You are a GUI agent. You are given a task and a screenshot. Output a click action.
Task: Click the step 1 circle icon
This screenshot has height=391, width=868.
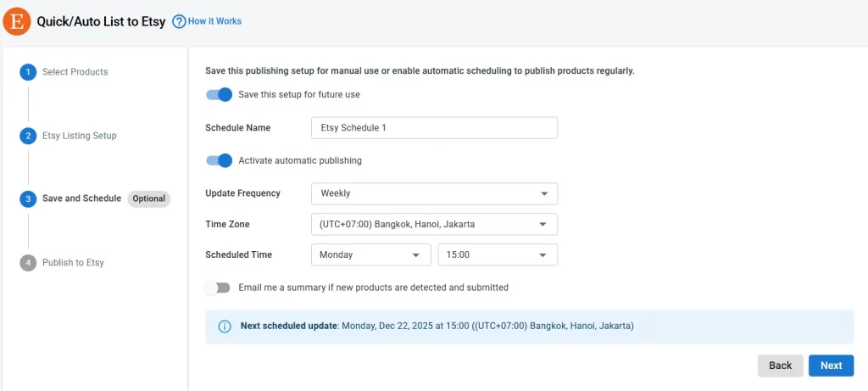[x=28, y=72]
